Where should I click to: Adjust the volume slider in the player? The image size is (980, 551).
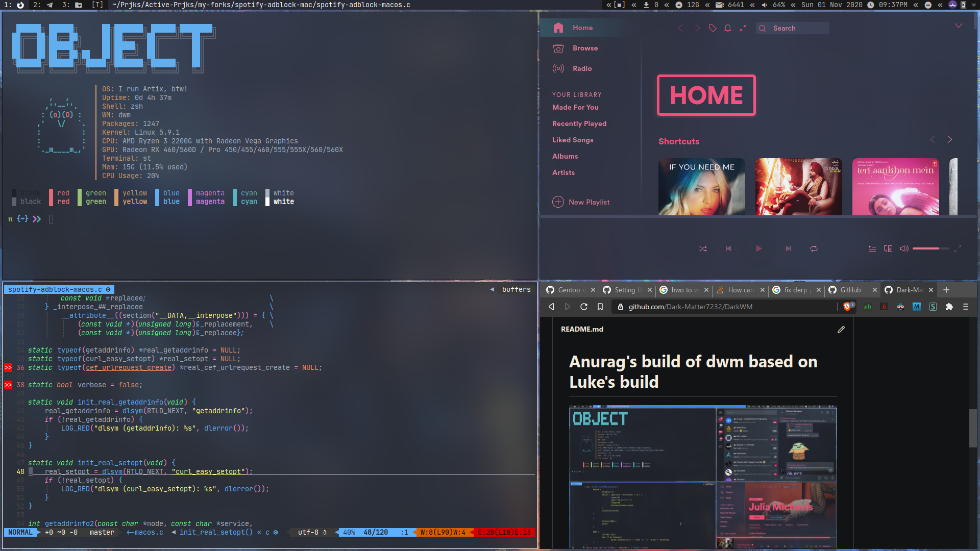point(930,248)
